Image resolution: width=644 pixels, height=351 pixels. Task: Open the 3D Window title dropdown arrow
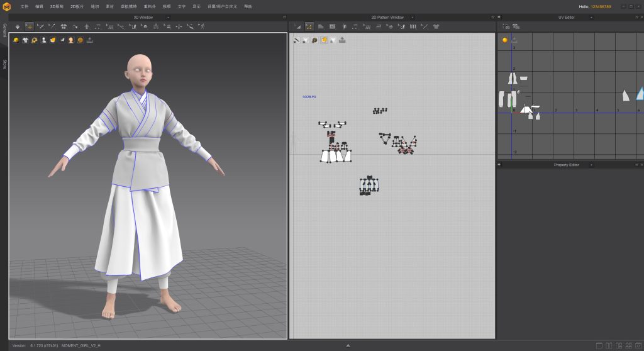pyautogui.click(x=169, y=17)
